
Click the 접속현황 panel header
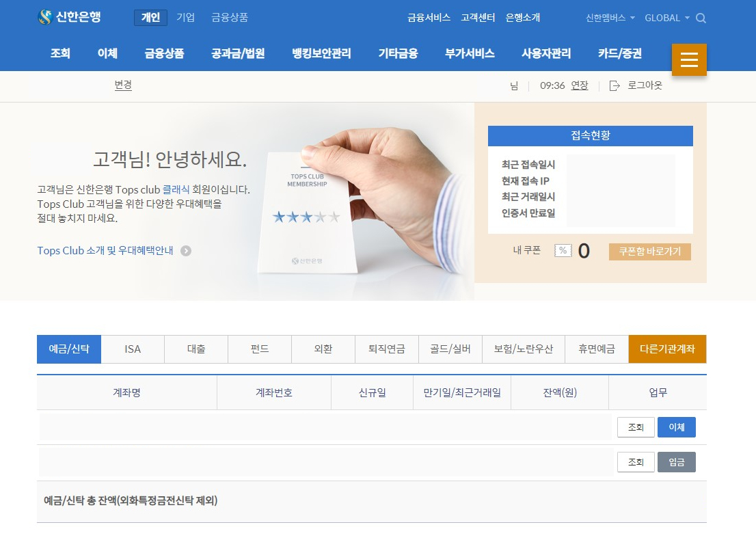[x=591, y=135]
